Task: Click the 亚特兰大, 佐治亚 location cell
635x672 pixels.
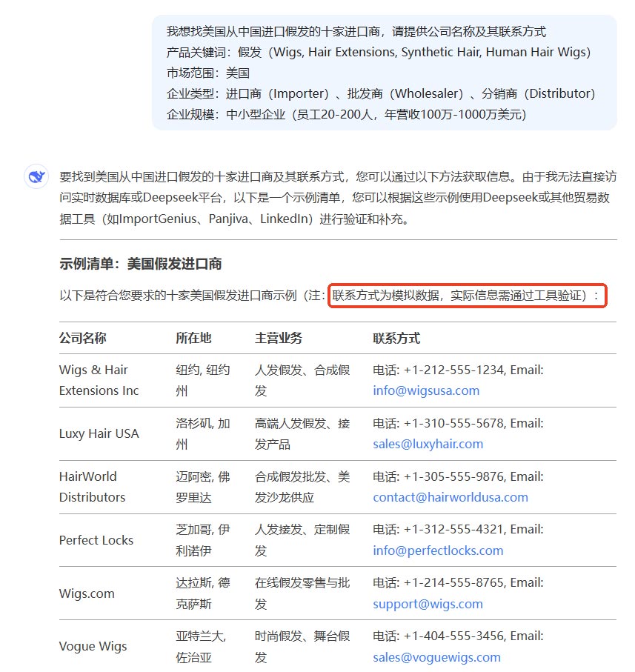Action: tap(201, 646)
